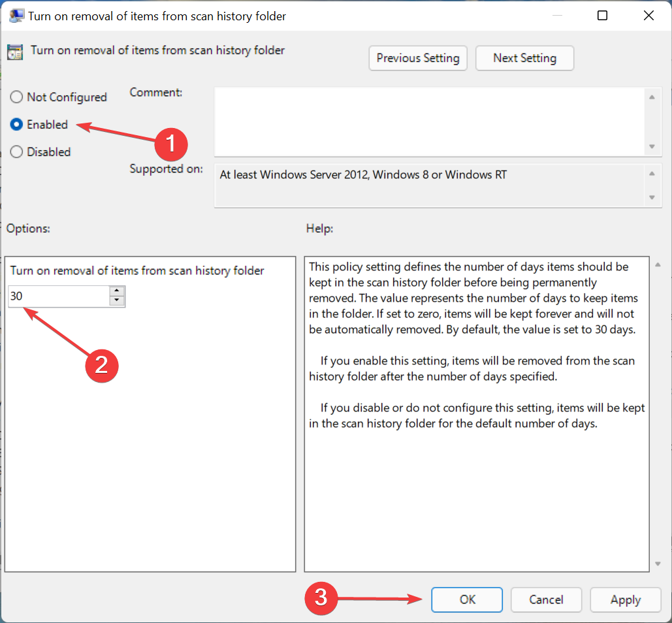Click the help paragraph 'If you enable this setting'
672x623 pixels.
coord(472,368)
